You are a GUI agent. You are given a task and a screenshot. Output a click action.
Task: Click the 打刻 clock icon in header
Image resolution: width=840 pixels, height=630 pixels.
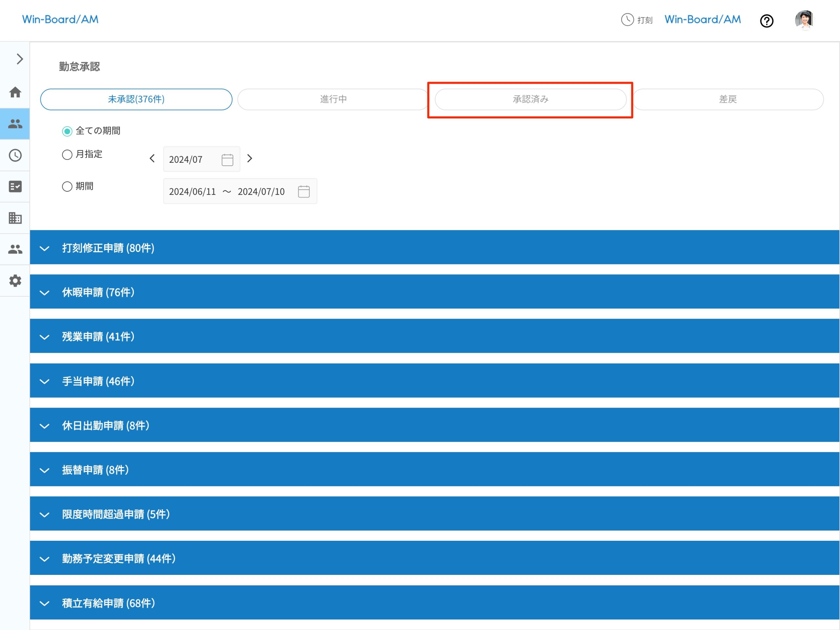click(627, 19)
